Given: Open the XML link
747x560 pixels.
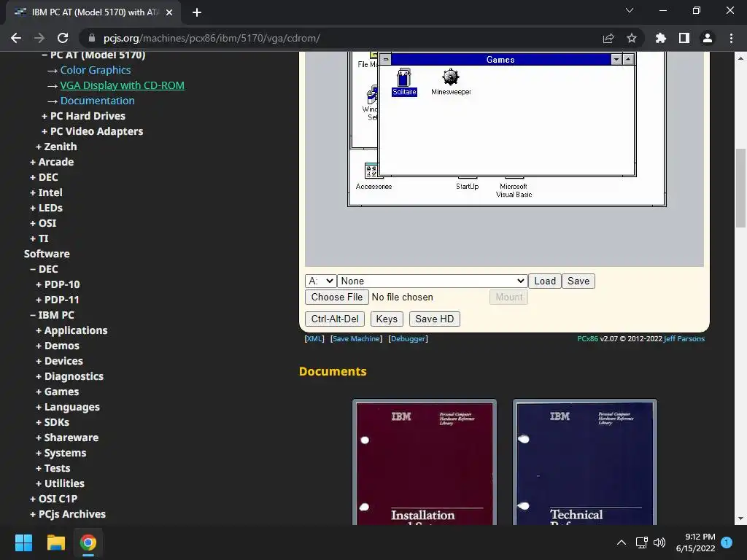Looking at the screenshot, I should click(x=314, y=338).
